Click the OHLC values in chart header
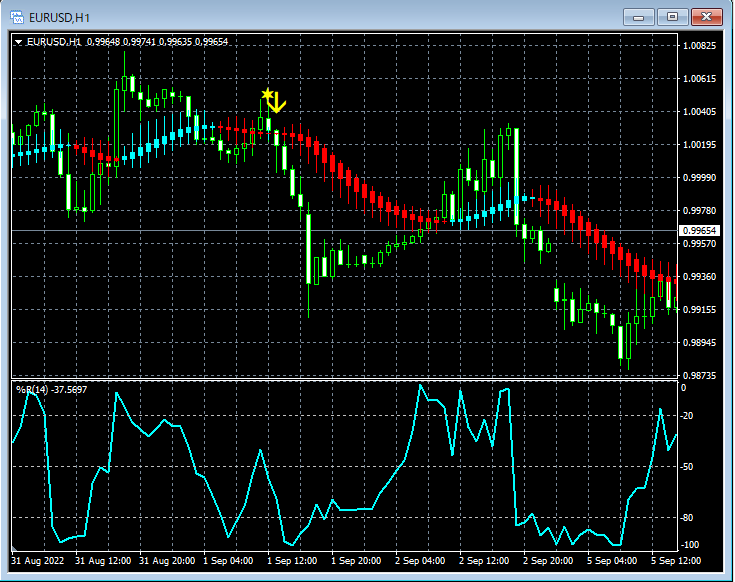The height and width of the screenshot is (582, 735). [157, 42]
